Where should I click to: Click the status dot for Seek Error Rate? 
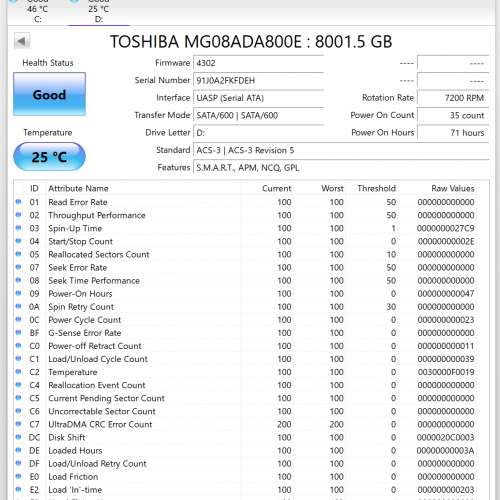point(18,267)
